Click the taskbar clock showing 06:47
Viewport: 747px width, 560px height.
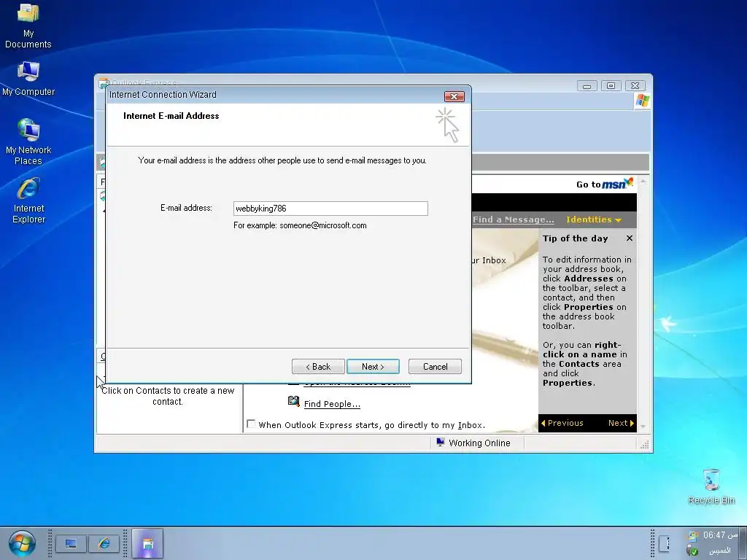tap(720, 535)
